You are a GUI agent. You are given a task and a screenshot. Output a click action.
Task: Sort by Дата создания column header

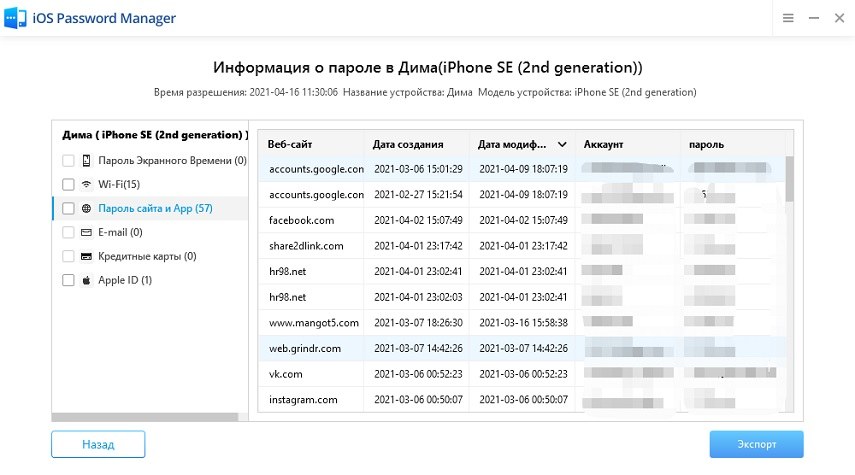(407, 144)
